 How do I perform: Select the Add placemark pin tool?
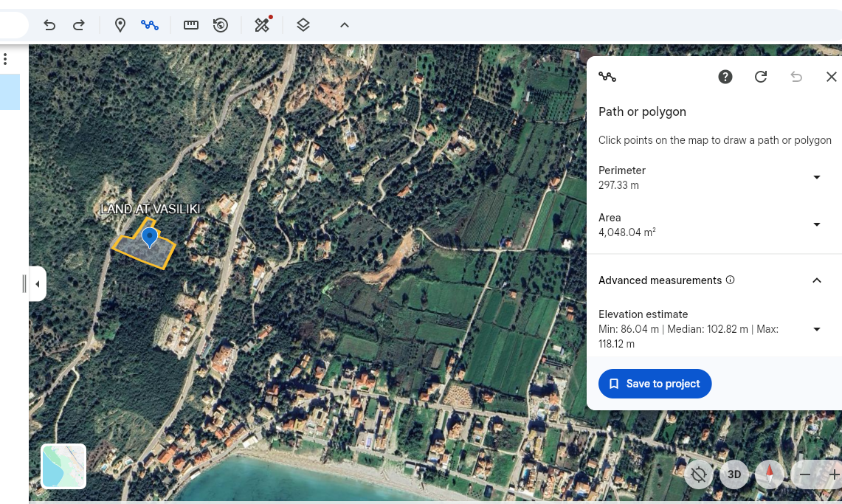[120, 25]
